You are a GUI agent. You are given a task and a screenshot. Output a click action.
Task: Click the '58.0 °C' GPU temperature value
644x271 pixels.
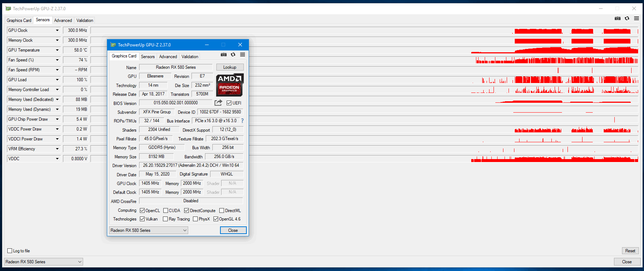76,50
